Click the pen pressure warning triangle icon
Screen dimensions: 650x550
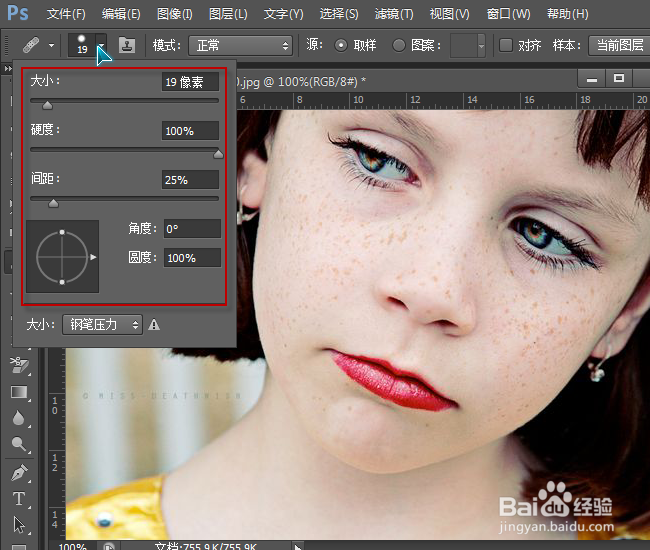click(154, 324)
